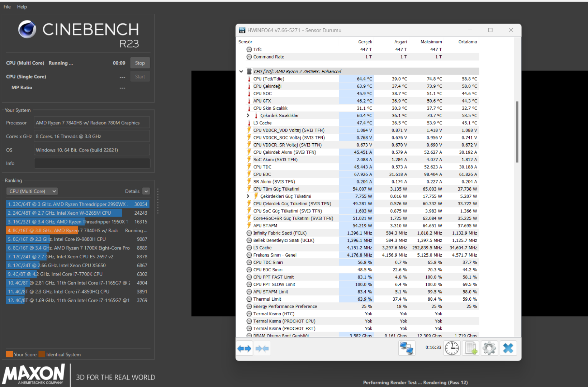Screen dimensions: 588x387
Task: Click the clock icon on Infinity Fabric Saati row
Action: click(x=249, y=233)
